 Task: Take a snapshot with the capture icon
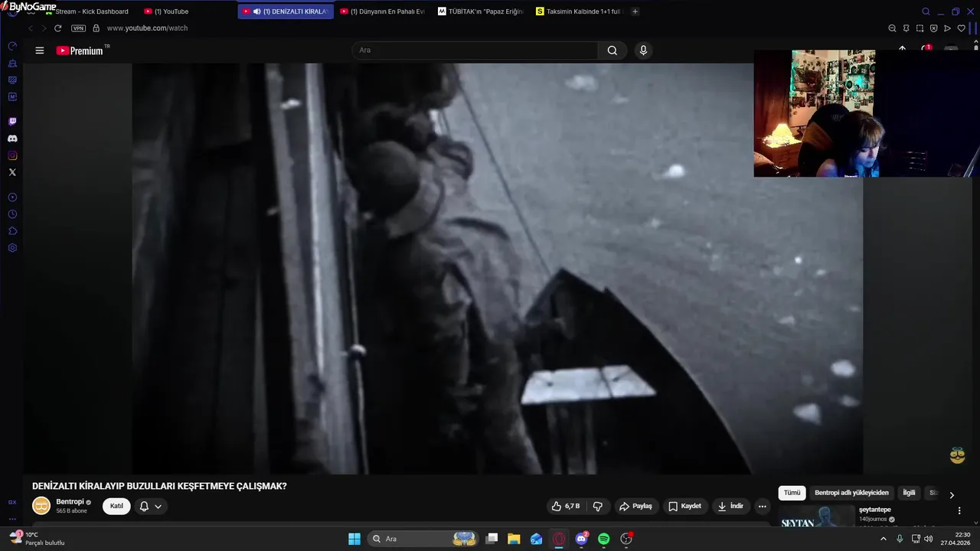coord(920,28)
